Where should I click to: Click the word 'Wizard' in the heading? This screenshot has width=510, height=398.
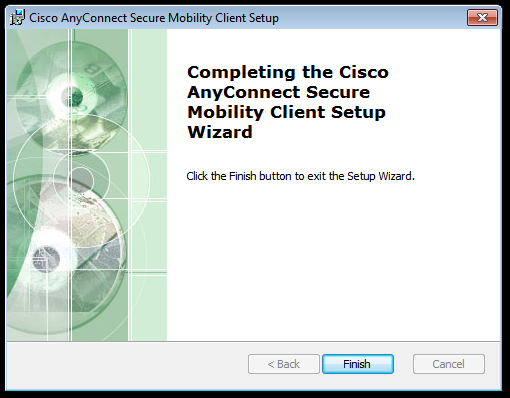[220, 132]
